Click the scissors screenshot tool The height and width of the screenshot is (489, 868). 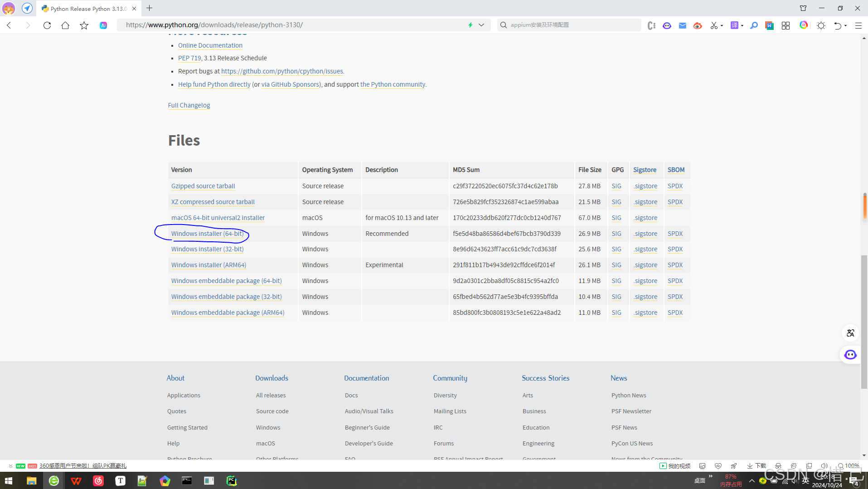pos(714,25)
